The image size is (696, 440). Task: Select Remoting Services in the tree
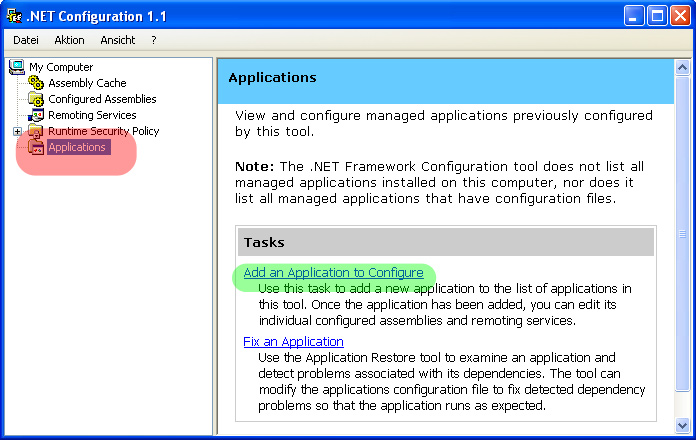[92, 115]
